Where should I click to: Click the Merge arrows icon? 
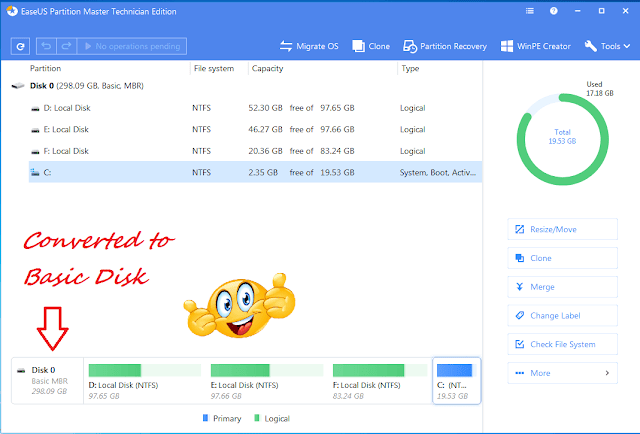(x=520, y=287)
